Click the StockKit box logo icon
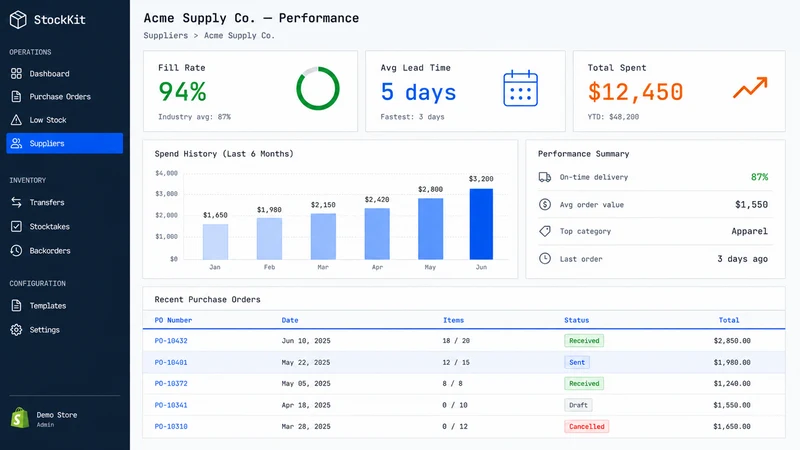Image resolution: width=800 pixels, height=450 pixels. pyautogui.click(x=18, y=20)
